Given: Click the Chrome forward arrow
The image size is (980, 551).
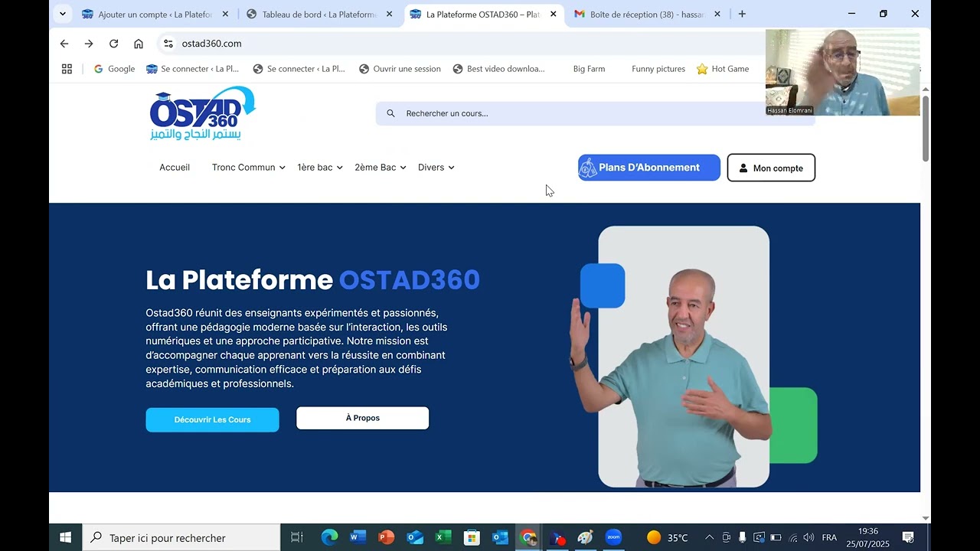Looking at the screenshot, I should (x=89, y=44).
